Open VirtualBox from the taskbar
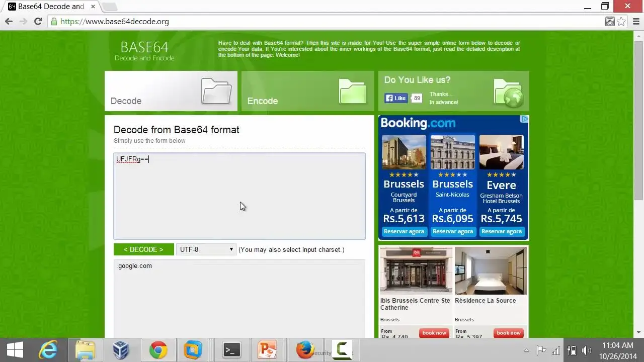Screen dimensions: 644x362 click(x=121, y=350)
